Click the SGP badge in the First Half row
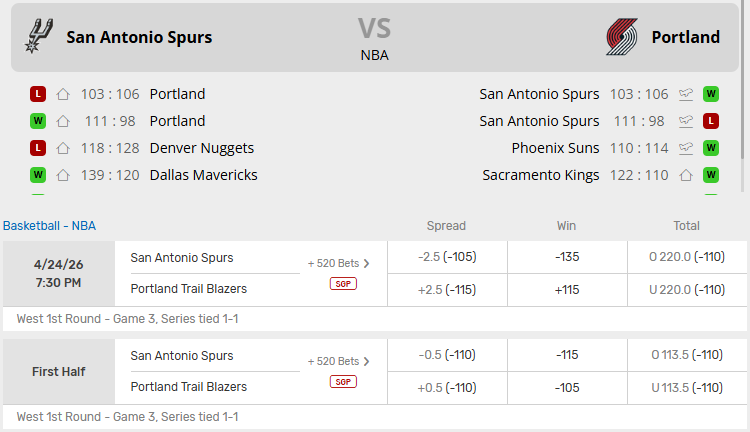The width and height of the screenshot is (750, 432). [x=343, y=382]
